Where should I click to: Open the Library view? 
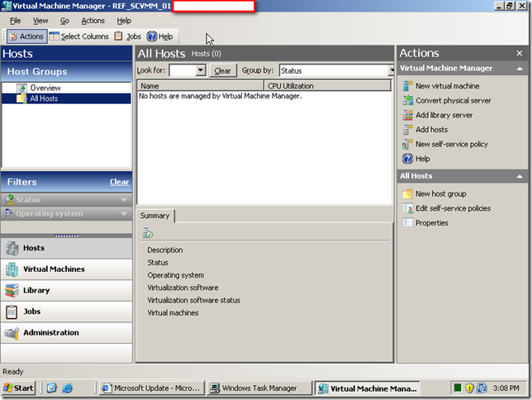pos(66,291)
